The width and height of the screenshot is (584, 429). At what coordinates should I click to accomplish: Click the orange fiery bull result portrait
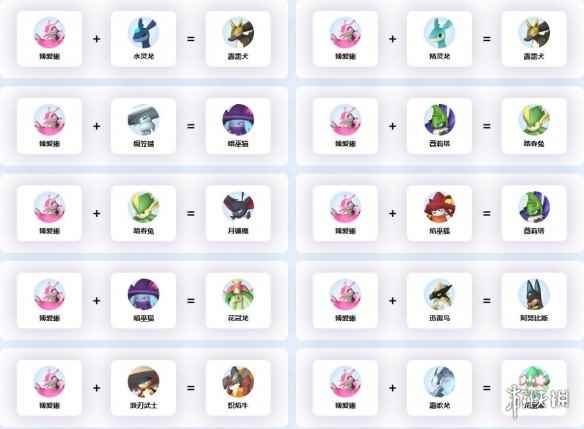pos(238,381)
